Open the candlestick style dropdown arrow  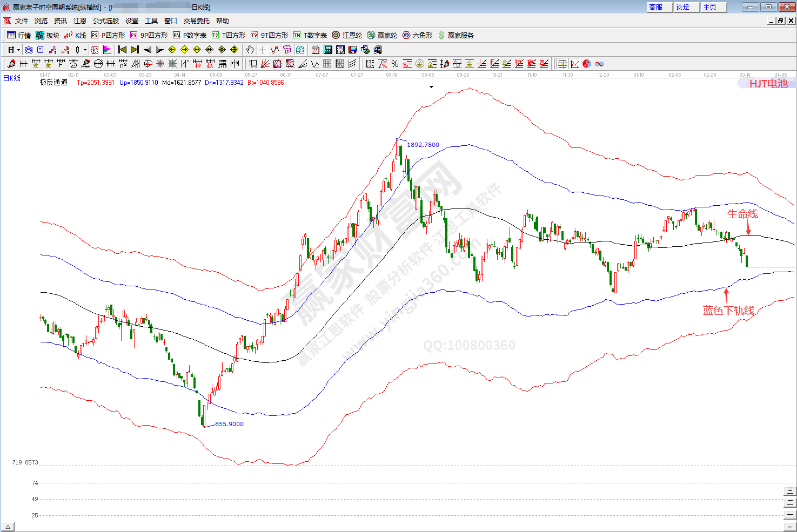85,50
